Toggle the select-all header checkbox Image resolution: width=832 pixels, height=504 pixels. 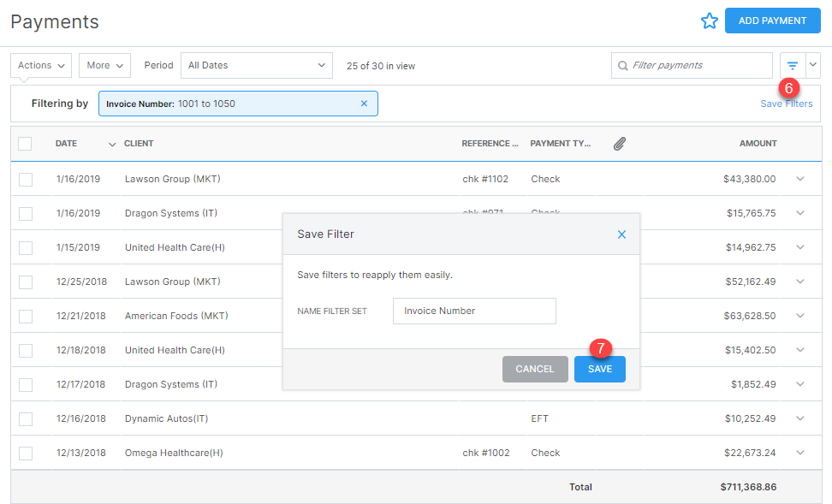click(x=25, y=144)
